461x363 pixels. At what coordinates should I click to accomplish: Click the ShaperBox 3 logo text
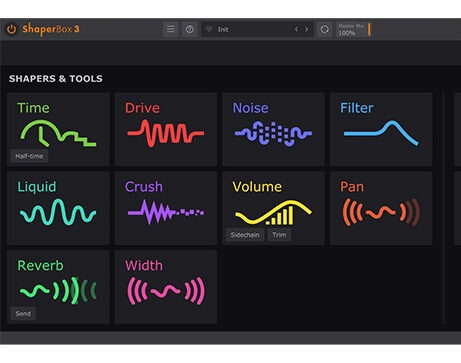(51, 29)
